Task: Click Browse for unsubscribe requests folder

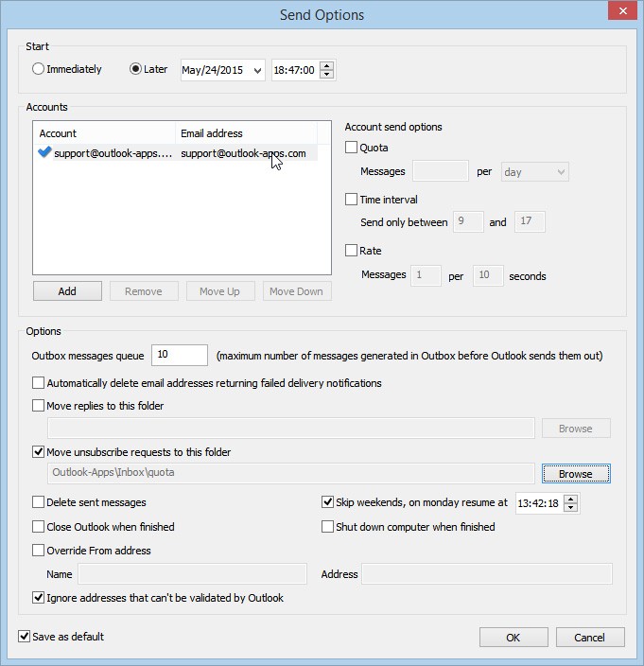Action: 576,474
